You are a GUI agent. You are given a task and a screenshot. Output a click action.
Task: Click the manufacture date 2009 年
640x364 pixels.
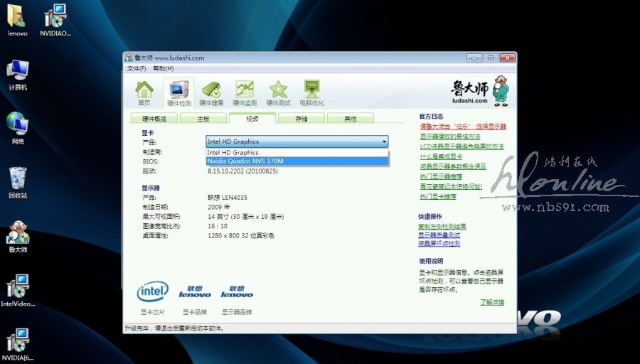tap(219, 207)
